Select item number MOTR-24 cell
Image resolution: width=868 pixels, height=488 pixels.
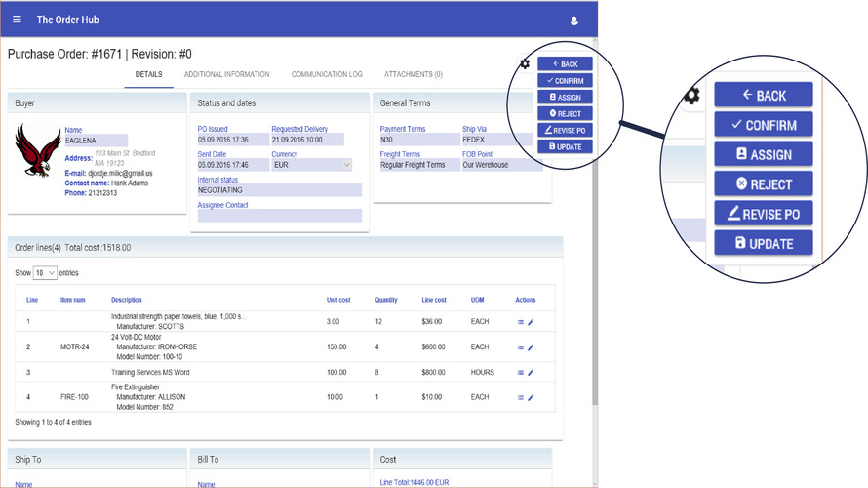[75, 346]
